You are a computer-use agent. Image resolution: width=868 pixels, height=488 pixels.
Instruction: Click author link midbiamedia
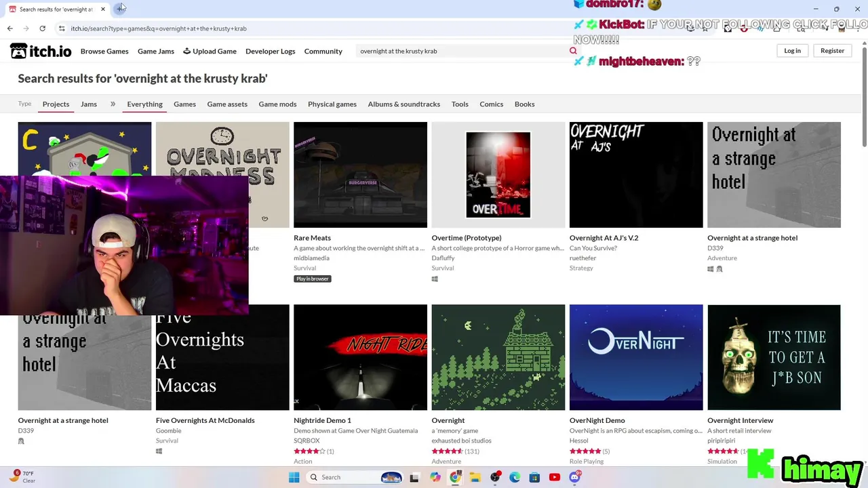(312, 258)
